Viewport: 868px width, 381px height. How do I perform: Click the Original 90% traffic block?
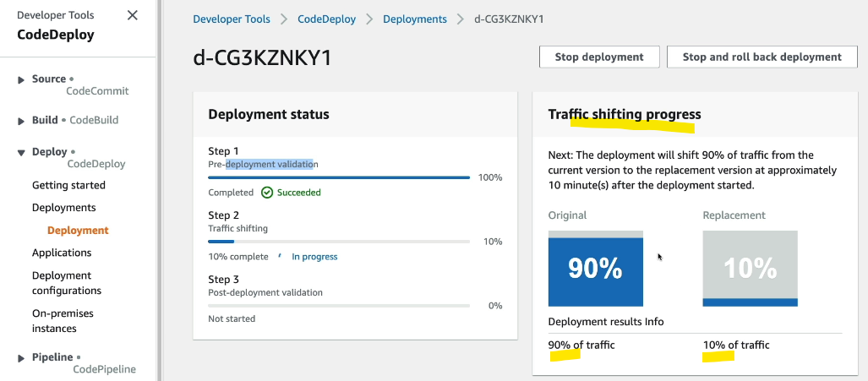coord(596,268)
